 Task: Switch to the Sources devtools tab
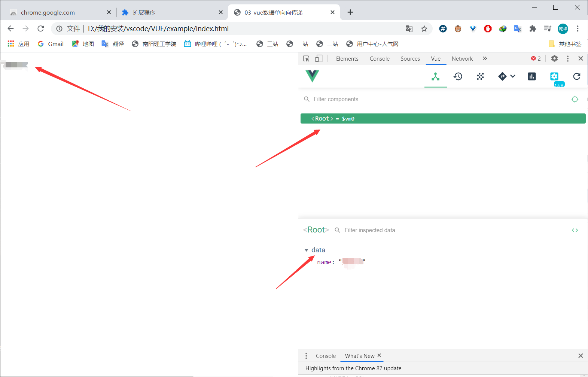tap(410, 59)
